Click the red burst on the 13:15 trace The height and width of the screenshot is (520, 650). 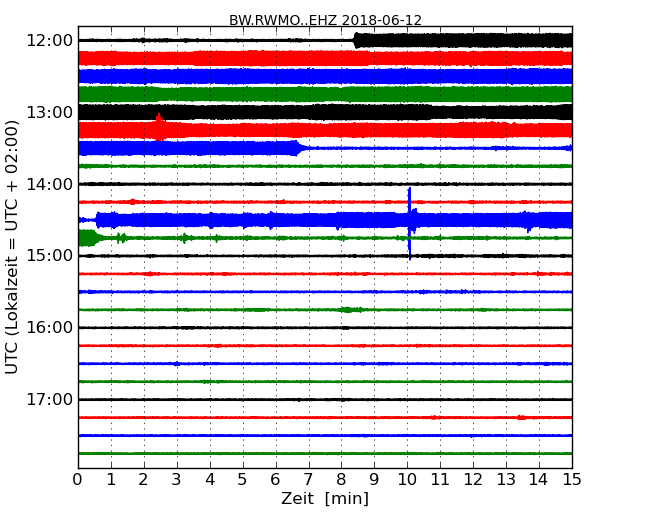pyautogui.click(x=159, y=126)
